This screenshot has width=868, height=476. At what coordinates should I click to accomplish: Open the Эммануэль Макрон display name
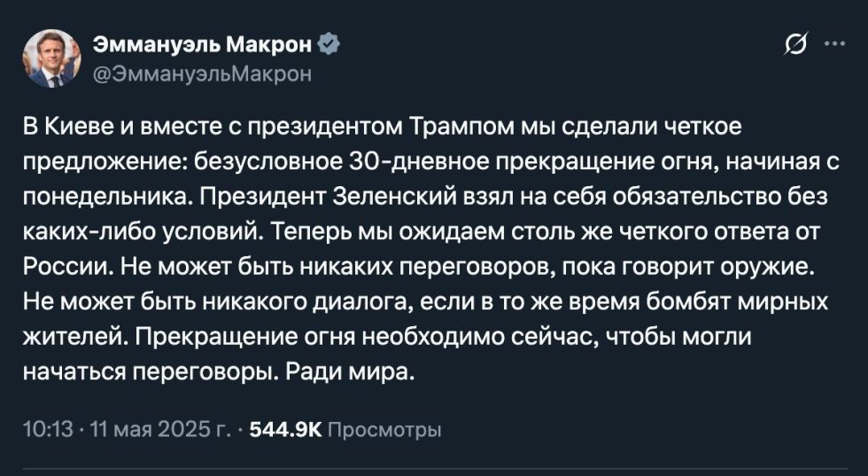[x=203, y=44]
